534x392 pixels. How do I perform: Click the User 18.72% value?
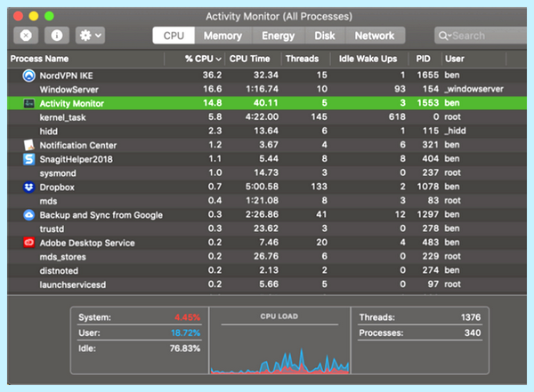[x=186, y=332]
